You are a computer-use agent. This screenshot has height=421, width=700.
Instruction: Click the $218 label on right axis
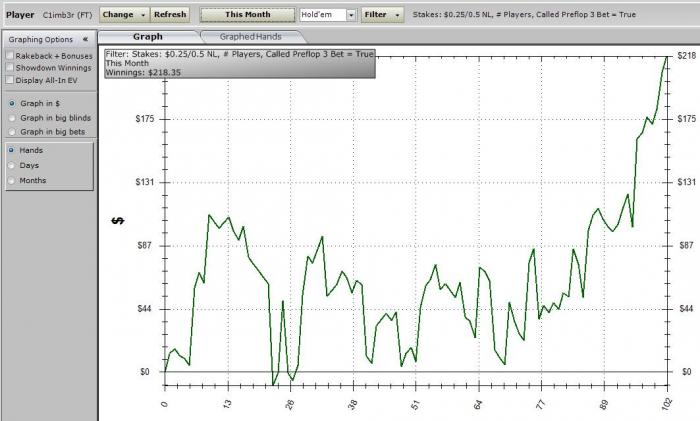point(687,55)
